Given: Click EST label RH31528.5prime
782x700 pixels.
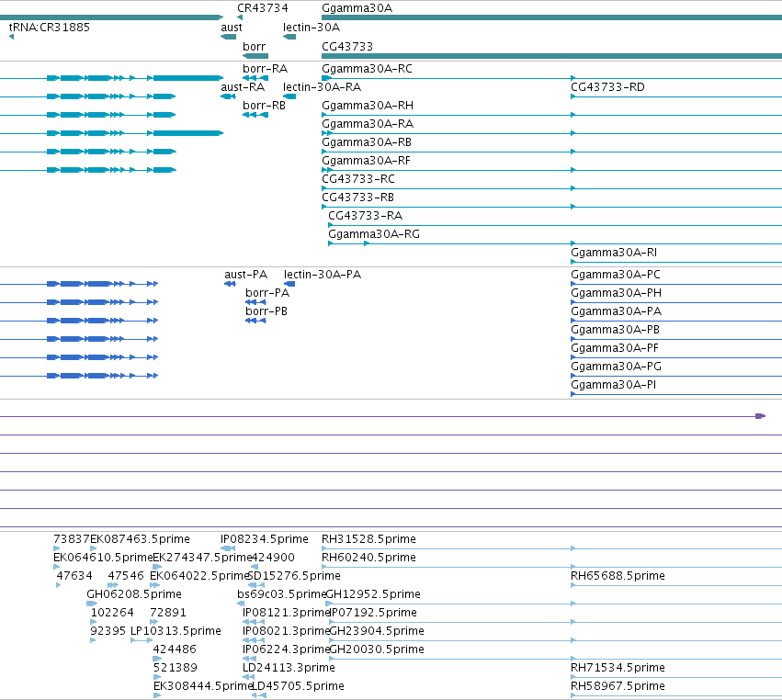Looking at the screenshot, I should [x=368, y=539].
